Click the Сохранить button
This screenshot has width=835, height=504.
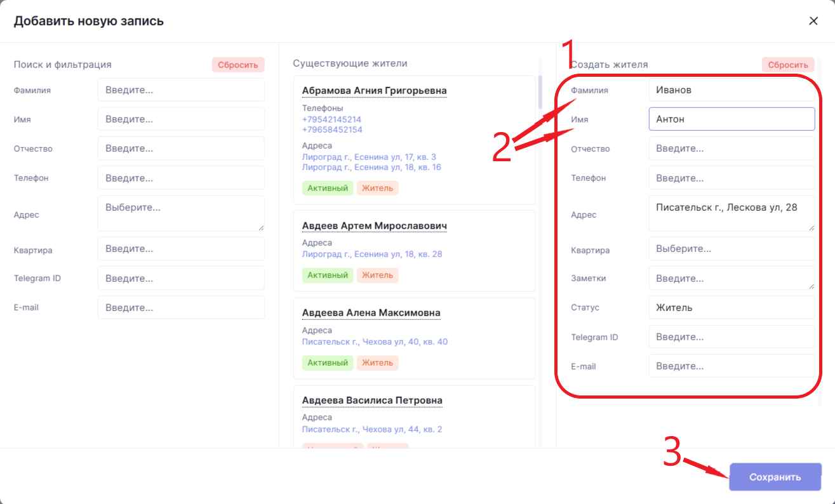point(775,477)
